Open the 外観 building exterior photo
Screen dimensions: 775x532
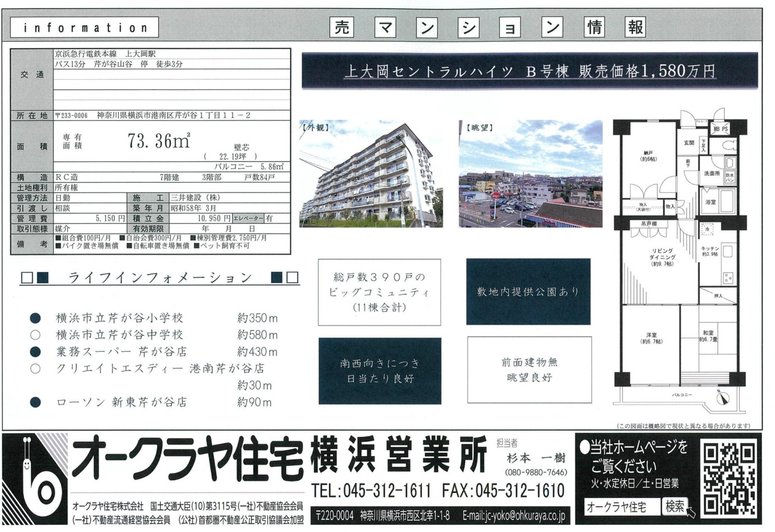point(371,174)
